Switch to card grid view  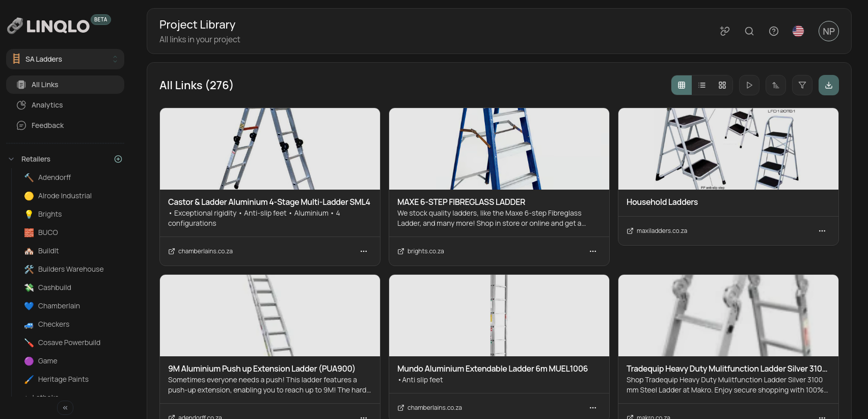682,85
